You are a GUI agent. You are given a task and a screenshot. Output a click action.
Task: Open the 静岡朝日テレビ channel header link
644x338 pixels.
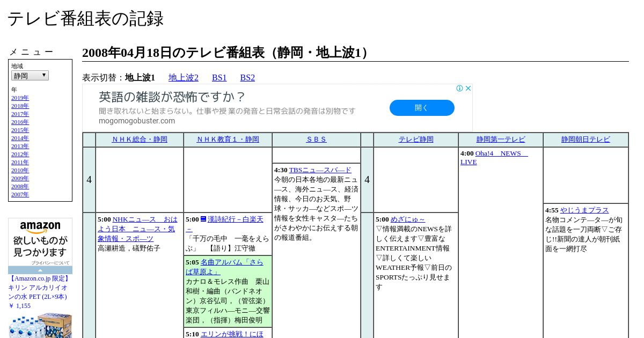click(586, 139)
